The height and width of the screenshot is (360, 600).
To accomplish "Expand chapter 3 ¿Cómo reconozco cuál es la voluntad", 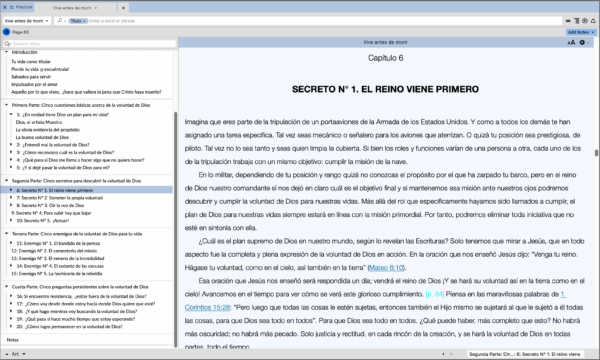I will 11,152.
